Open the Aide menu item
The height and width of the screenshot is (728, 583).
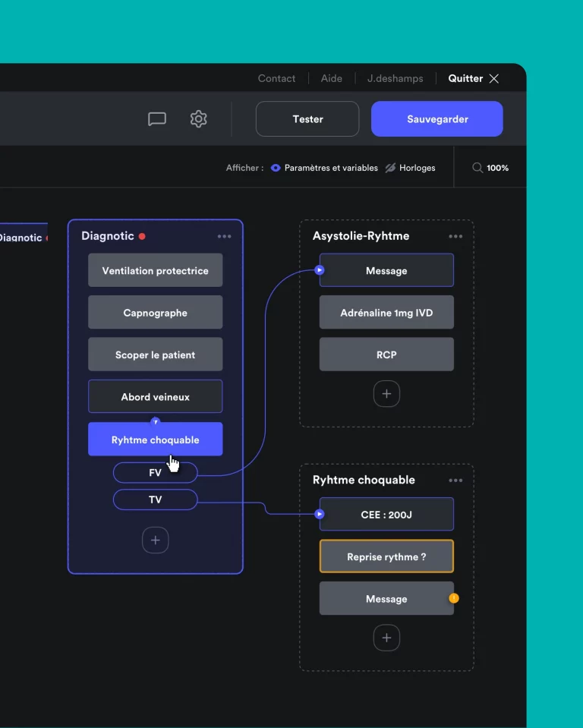(331, 78)
